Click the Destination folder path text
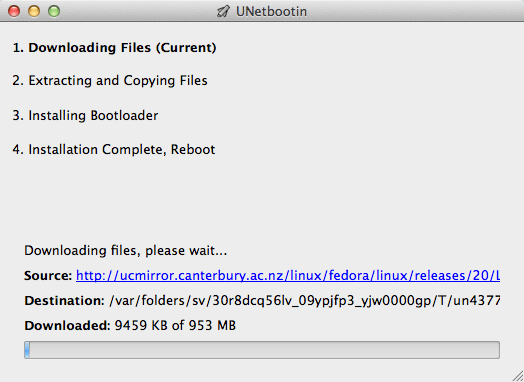Image resolution: width=524 pixels, height=382 pixels. (x=304, y=301)
